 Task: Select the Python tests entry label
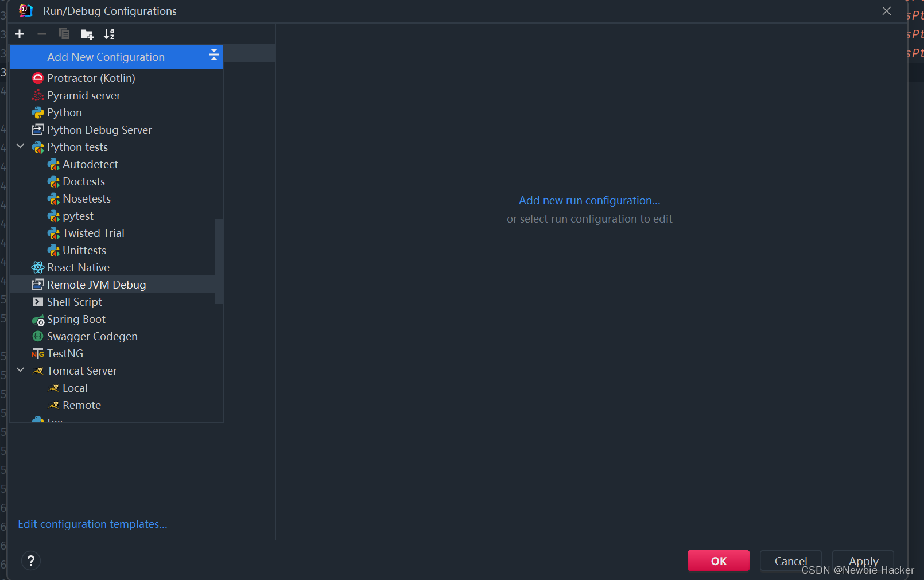click(x=77, y=147)
